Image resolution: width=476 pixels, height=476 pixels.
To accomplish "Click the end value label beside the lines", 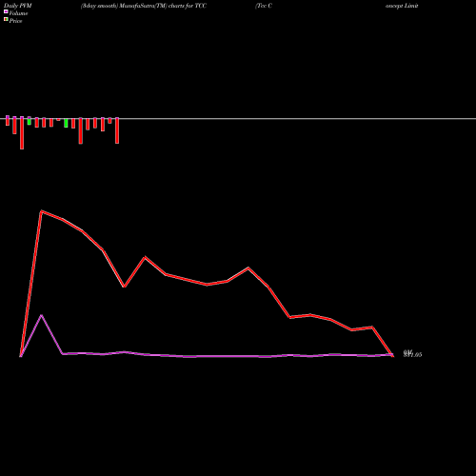I will 412,353.
